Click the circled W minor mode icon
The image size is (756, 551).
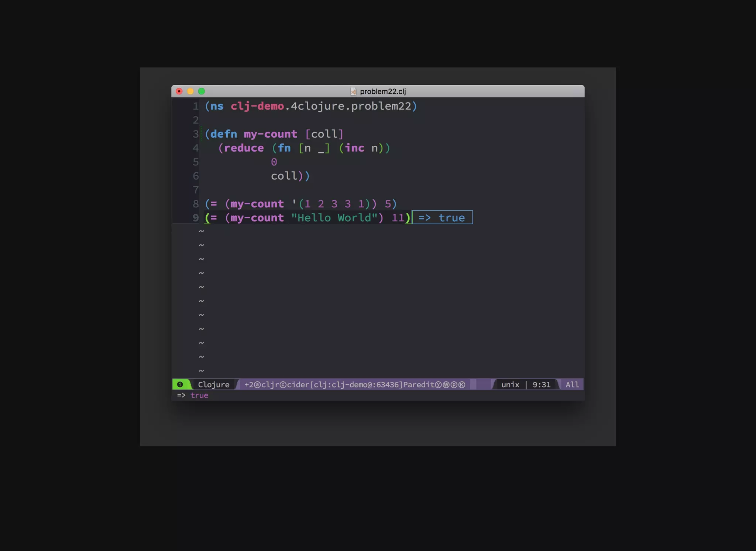coord(446,384)
